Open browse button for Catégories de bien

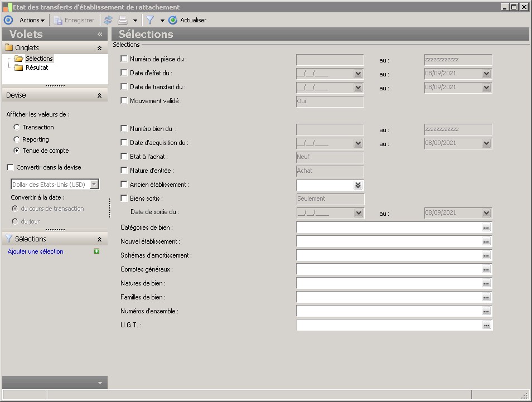pyautogui.click(x=486, y=227)
